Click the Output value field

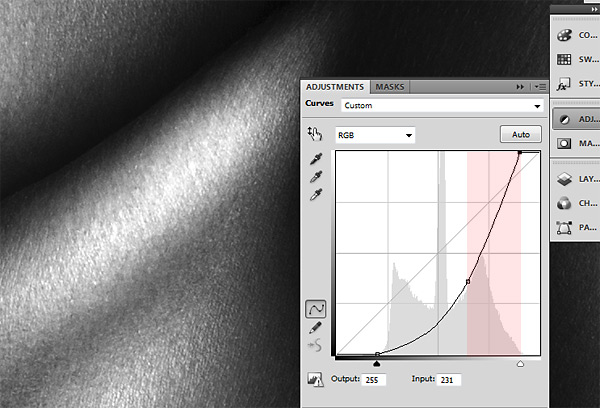tap(373, 380)
